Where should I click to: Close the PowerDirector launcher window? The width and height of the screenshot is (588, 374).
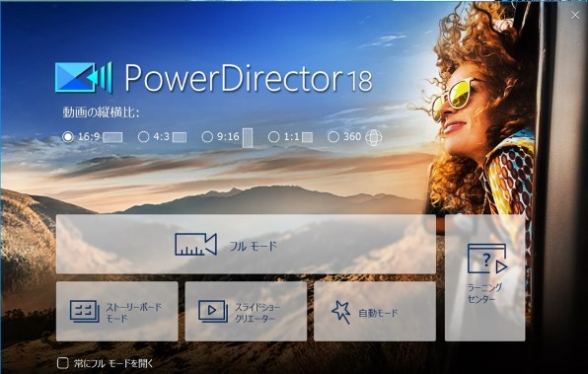coord(575,15)
